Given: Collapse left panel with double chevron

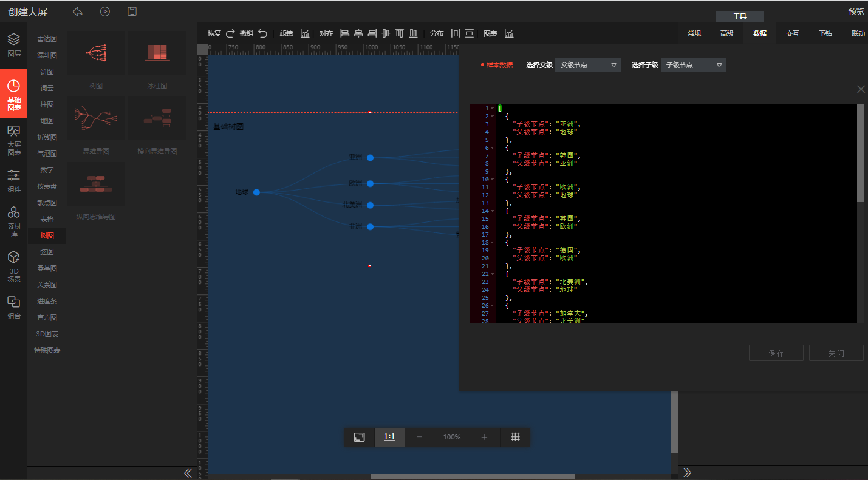Looking at the screenshot, I should click(x=188, y=473).
